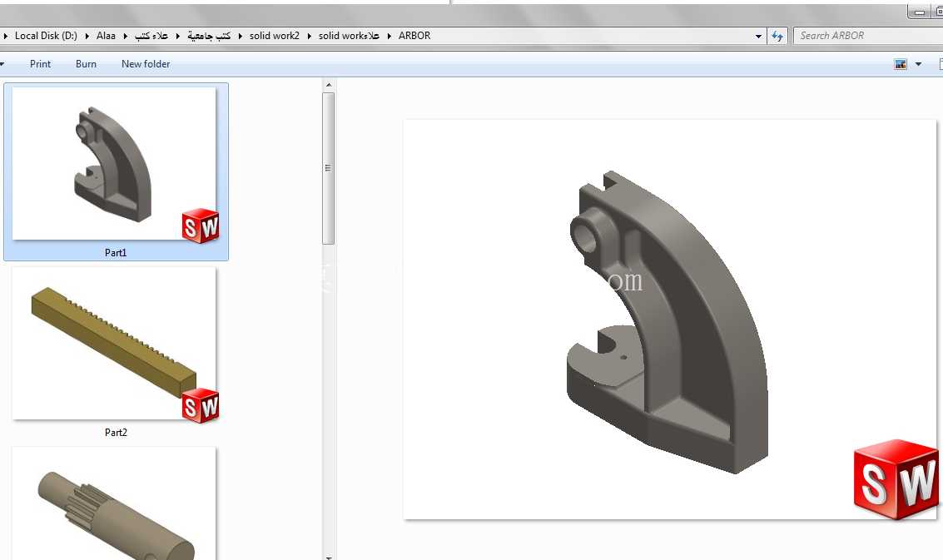This screenshot has width=943, height=560.
Task: Expand the arrow after Local Disk (D:)
Action: pos(87,36)
